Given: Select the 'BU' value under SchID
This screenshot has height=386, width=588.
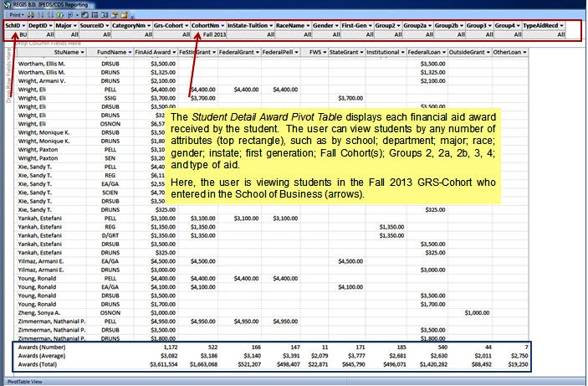Looking at the screenshot, I should coord(23,34).
